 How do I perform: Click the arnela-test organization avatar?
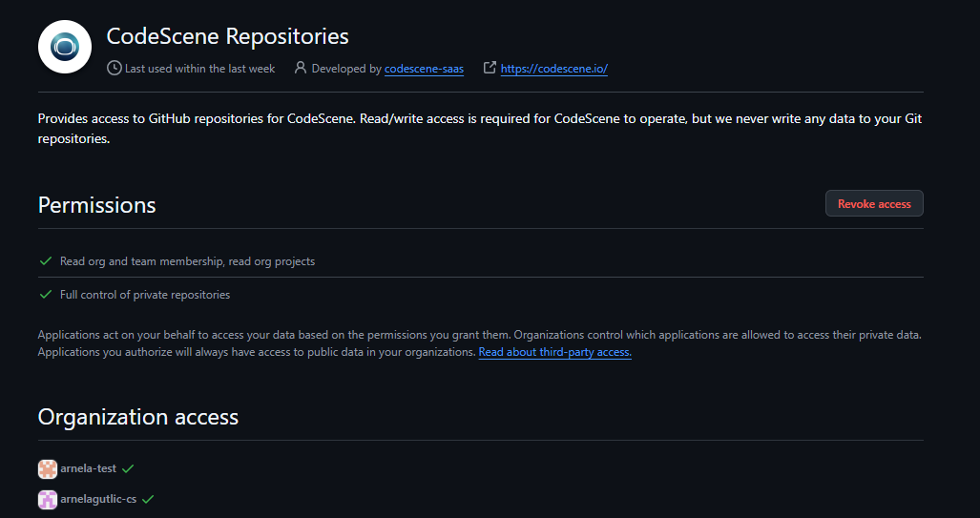48,468
